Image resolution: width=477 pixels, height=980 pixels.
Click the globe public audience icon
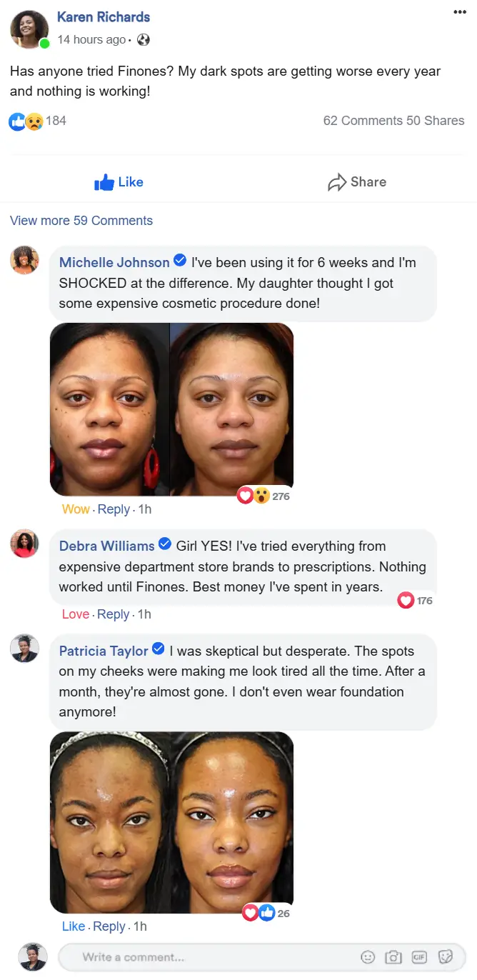(144, 40)
